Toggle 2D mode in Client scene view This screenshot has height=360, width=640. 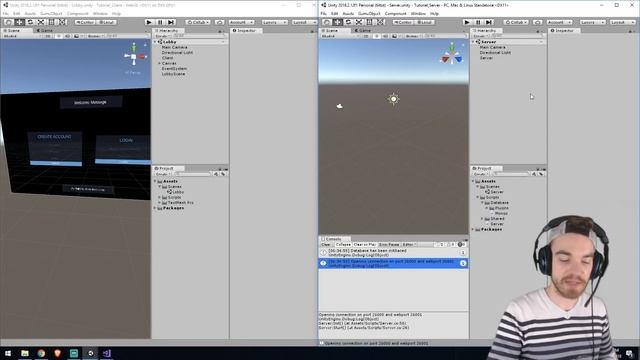[48, 36]
